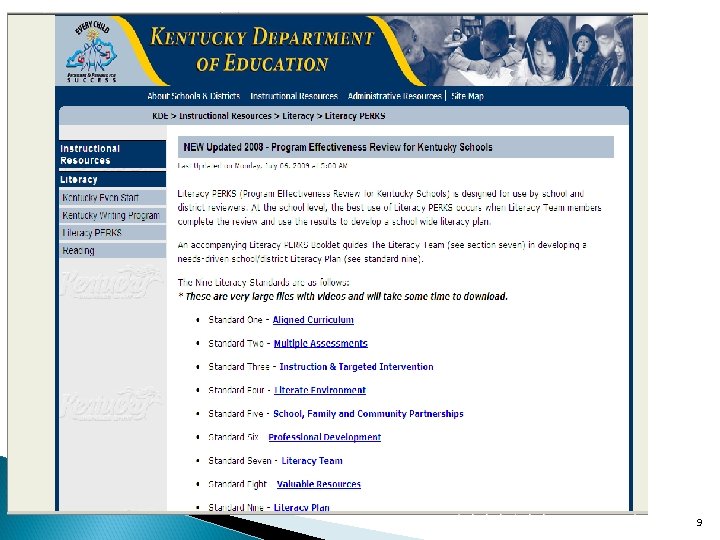Click the Every Child Kentucky logo

(x=92, y=51)
